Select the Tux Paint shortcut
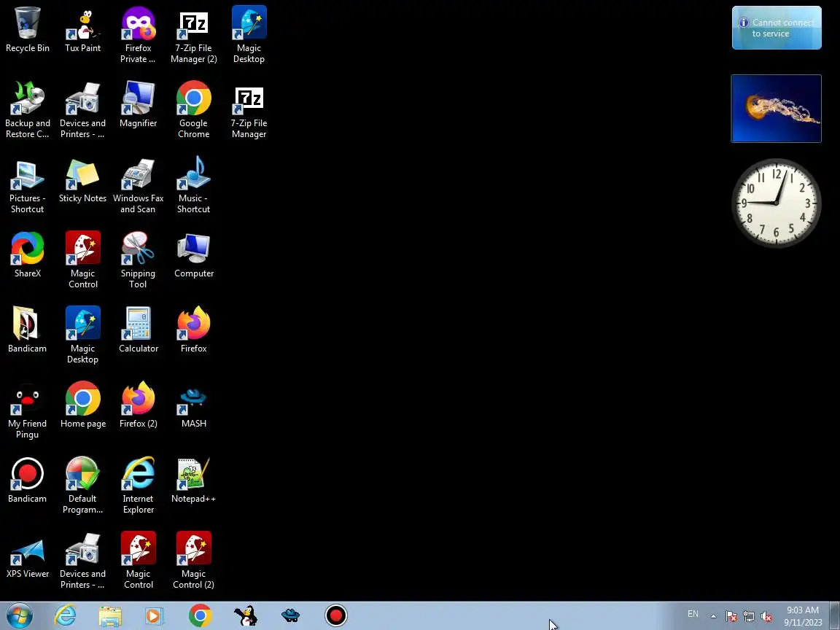This screenshot has height=630, width=840. [x=82, y=30]
